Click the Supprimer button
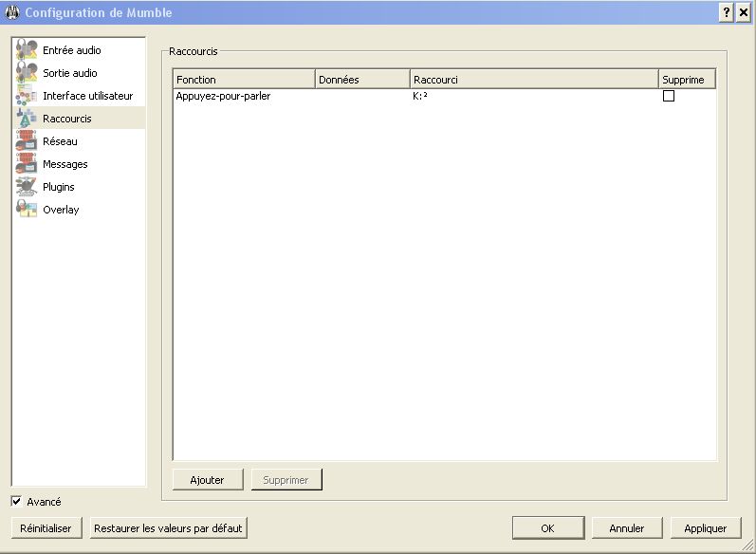 (286, 480)
